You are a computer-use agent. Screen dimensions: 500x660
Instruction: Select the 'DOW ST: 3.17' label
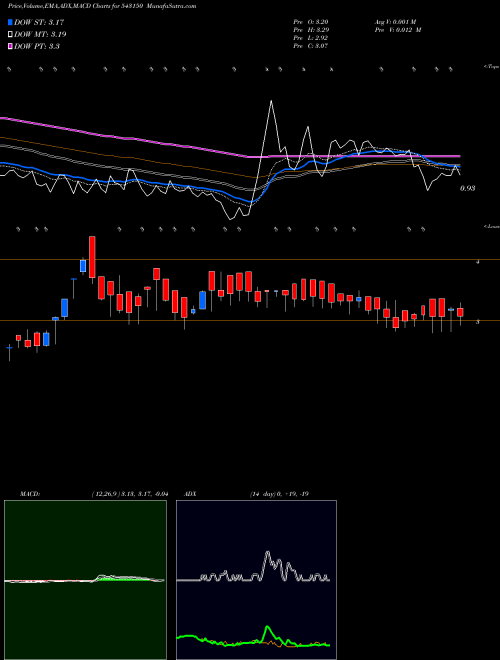click(x=39, y=22)
